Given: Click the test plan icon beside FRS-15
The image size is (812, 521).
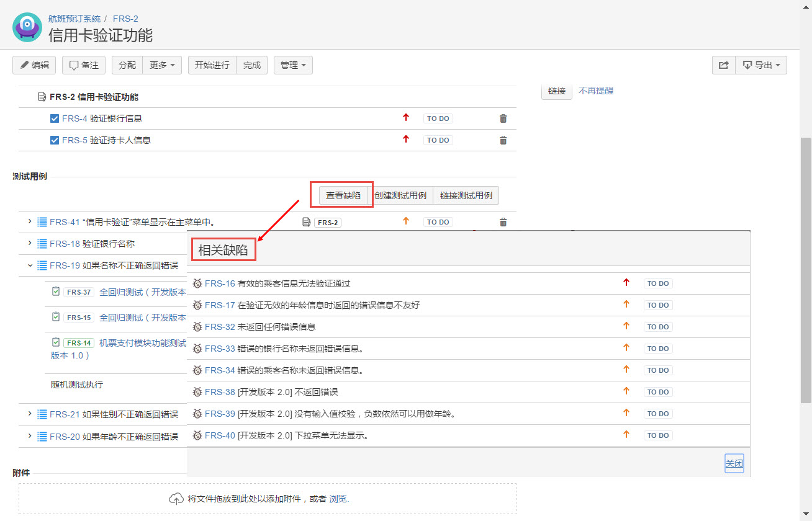Looking at the screenshot, I should pyautogui.click(x=56, y=317).
